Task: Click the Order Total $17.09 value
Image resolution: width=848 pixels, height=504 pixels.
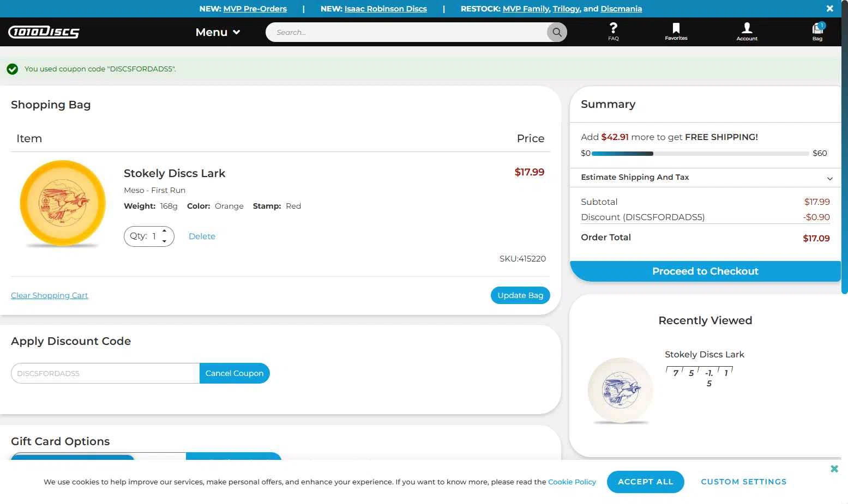Action: point(816,238)
